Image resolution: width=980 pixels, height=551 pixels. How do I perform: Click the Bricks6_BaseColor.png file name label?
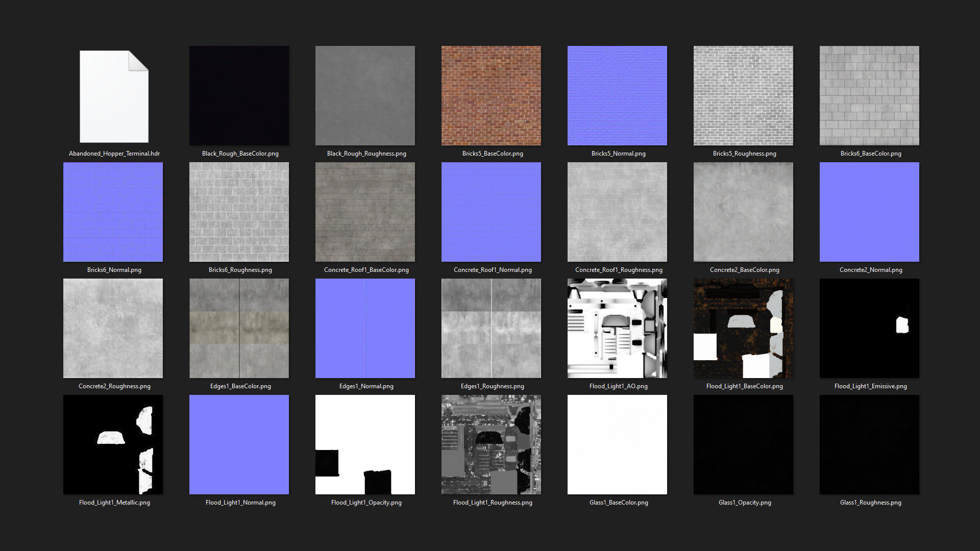[x=871, y=154]
